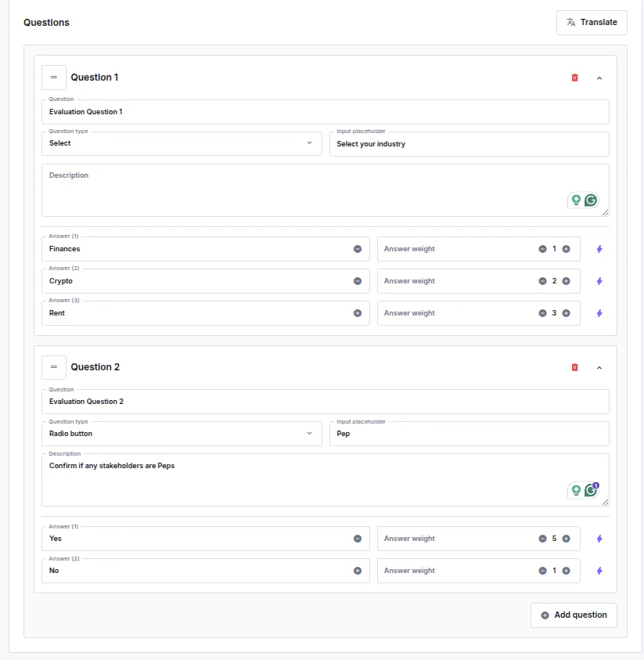Click the green lightbulb icon in Question 1 description
Image resolution: width=644 pixels, height=660 pixels.
point(576,200)
